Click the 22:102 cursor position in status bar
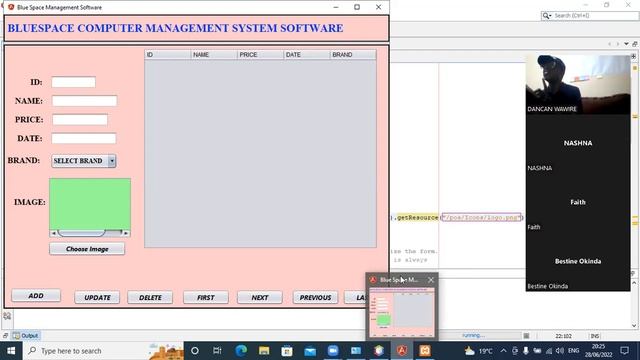The image size is (640, 360). click(x=563, y=336)
